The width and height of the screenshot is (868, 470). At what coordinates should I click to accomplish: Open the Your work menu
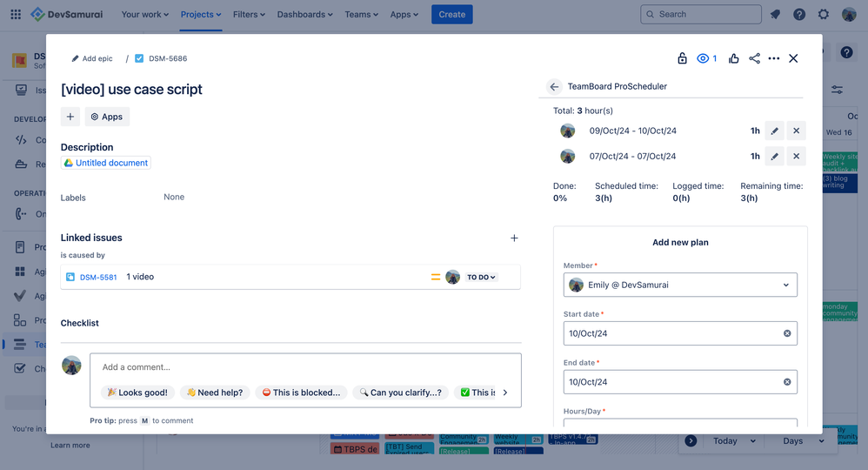(144, 15)
